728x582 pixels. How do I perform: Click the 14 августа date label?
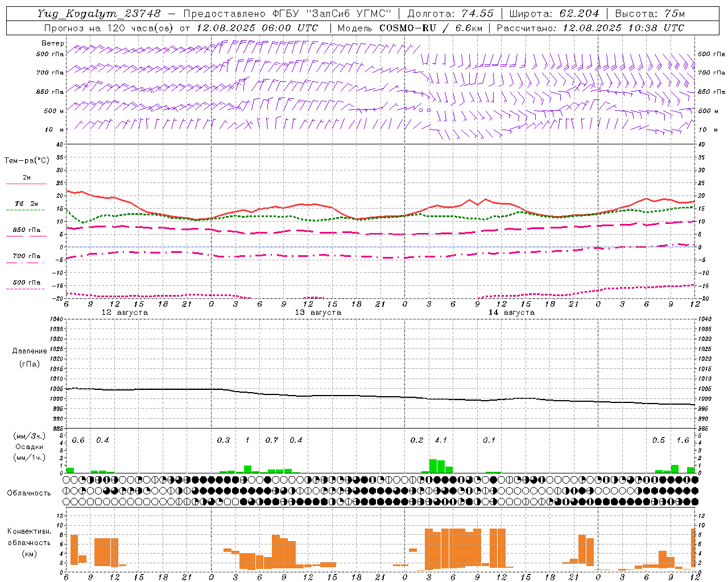(x=511, y=313)
